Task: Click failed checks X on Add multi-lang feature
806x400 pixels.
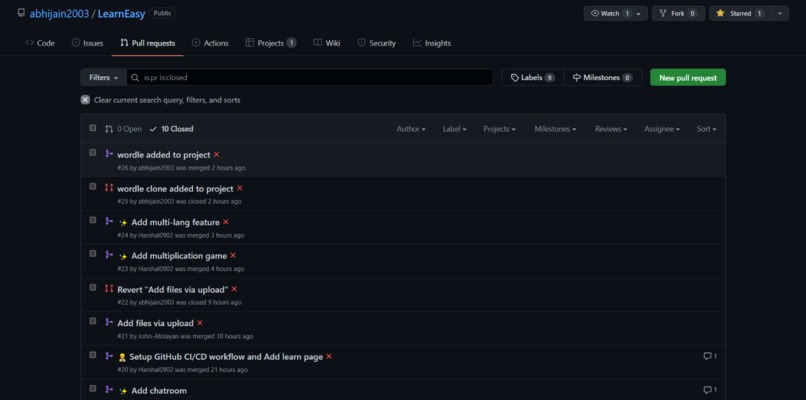Action: click(226, 222)
